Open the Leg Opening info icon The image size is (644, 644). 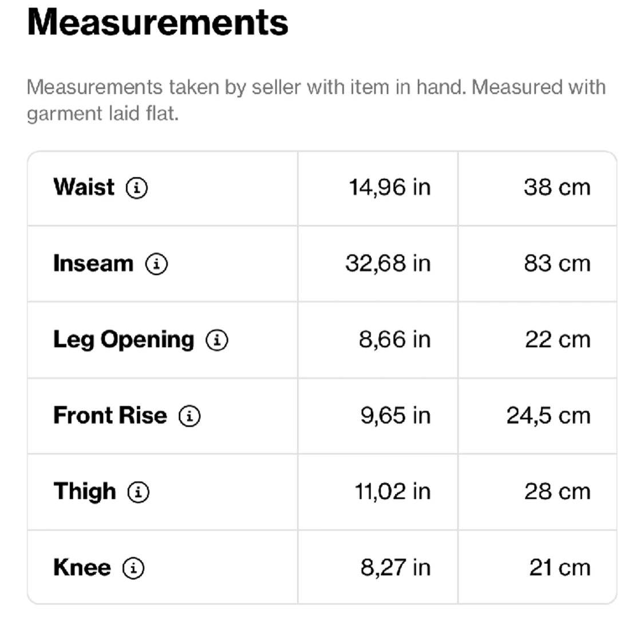217,340
